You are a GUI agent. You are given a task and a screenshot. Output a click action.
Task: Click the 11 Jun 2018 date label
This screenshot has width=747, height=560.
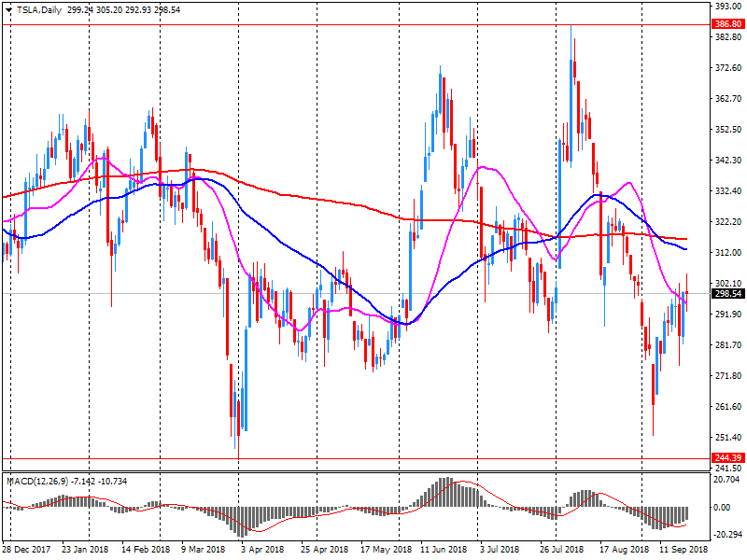(x=444, y=551)
